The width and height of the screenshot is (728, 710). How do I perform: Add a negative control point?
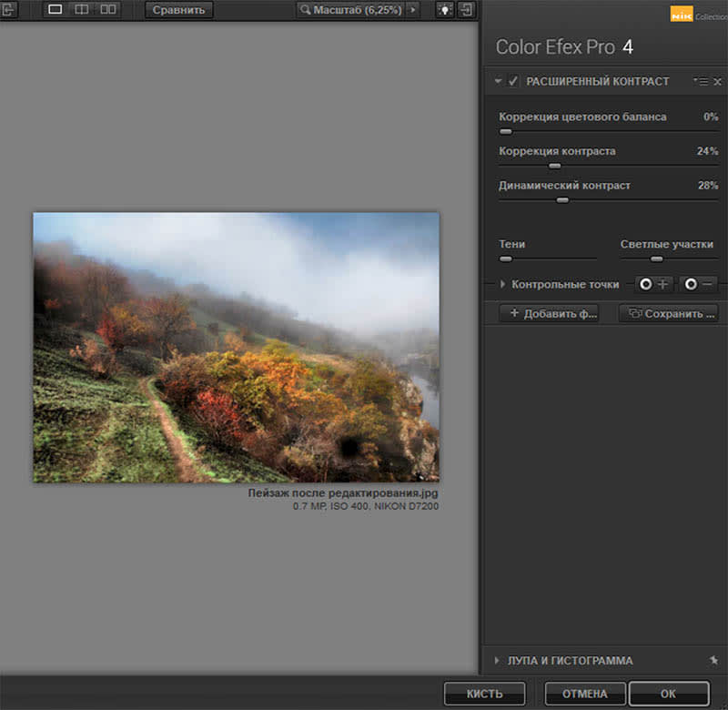[x=698, y=284]
